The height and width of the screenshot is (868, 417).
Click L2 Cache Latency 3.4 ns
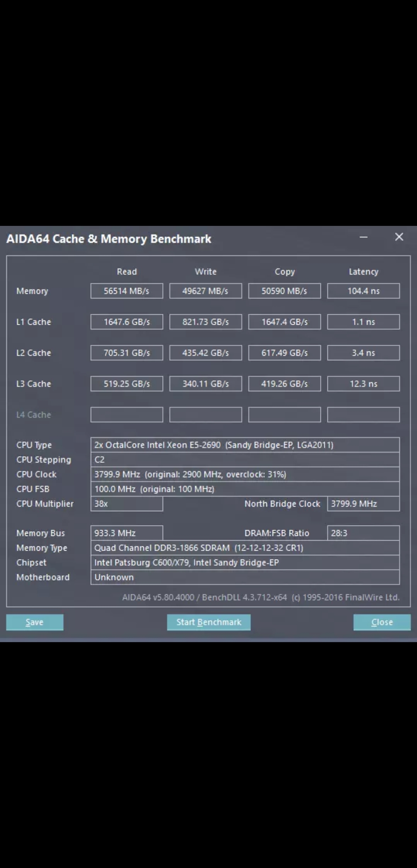tap(363, 353)
